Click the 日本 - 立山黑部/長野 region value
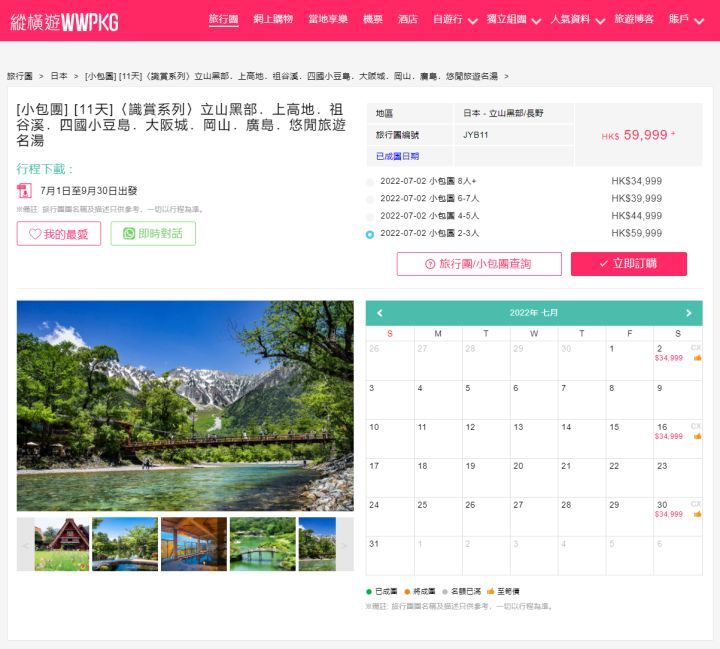This screenshot has width=720, height=649. [503, 113]
